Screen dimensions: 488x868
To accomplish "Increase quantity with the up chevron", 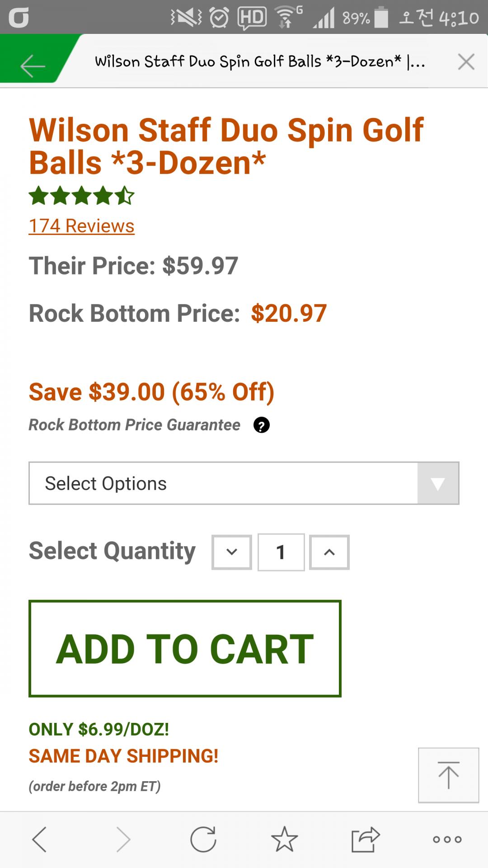I will 329,552.
